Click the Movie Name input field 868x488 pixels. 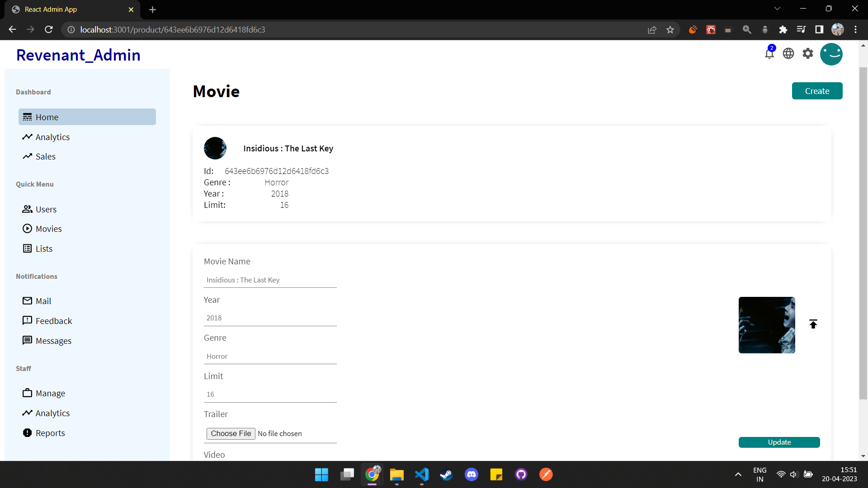[x=270, y=280]
